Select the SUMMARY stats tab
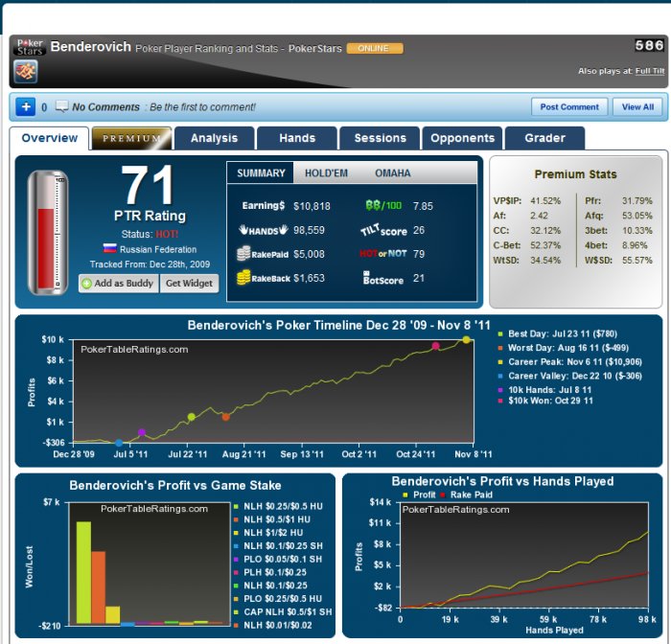The width and height of the screenshot is (671, 644). 261,172
